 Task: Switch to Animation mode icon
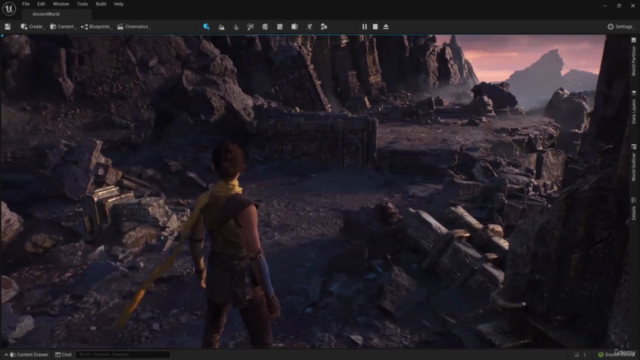(x=309, y=27)
